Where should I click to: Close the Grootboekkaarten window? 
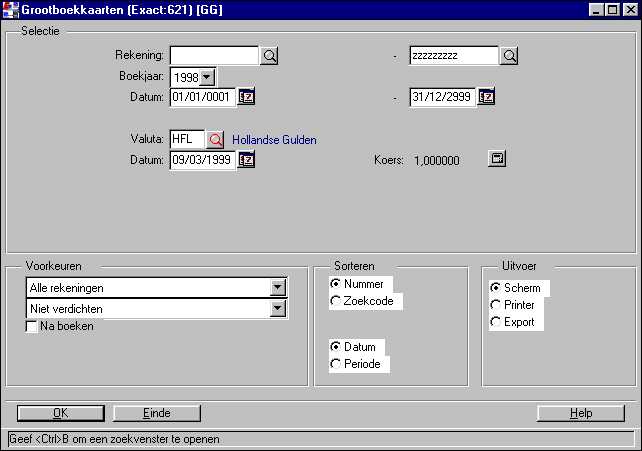click(x=631, y=9)
